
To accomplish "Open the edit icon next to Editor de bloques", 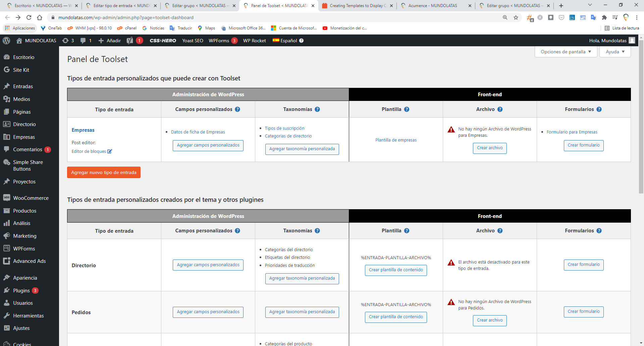I will coord(110,152).
